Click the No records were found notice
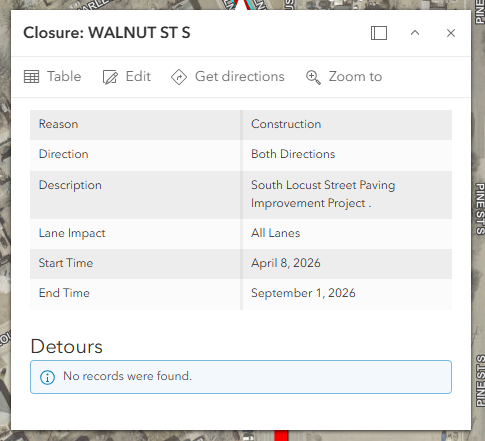This screenshot has width=485, height=441. 241,377
